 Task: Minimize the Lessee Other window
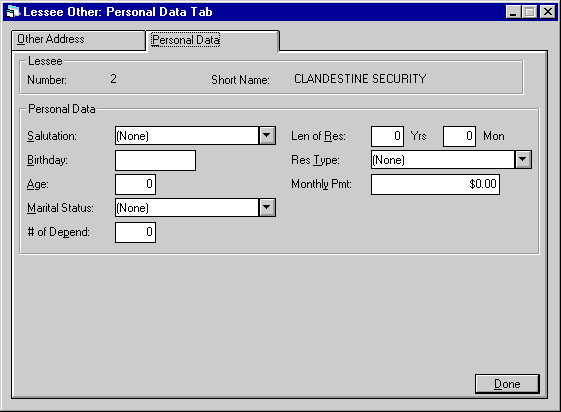(513, 12)
